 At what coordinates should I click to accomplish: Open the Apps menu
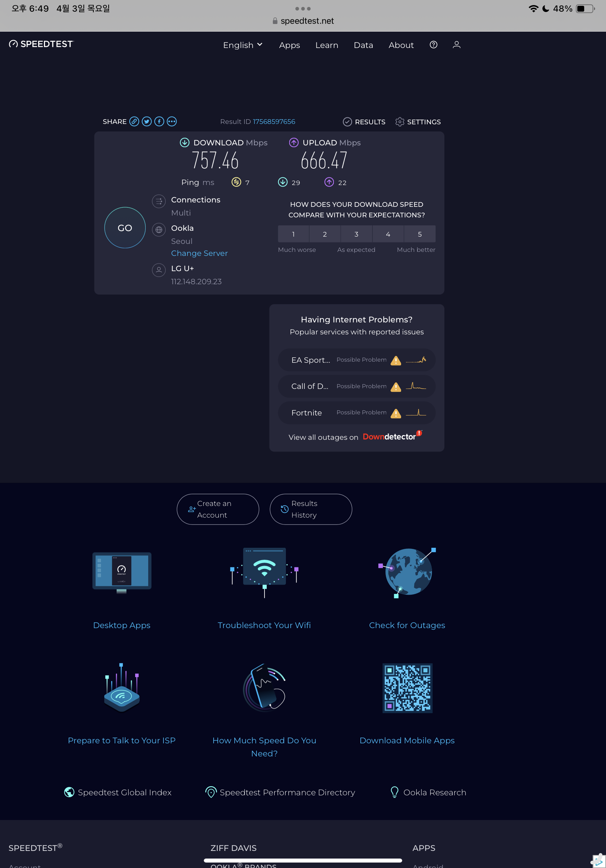pos(290,45)
